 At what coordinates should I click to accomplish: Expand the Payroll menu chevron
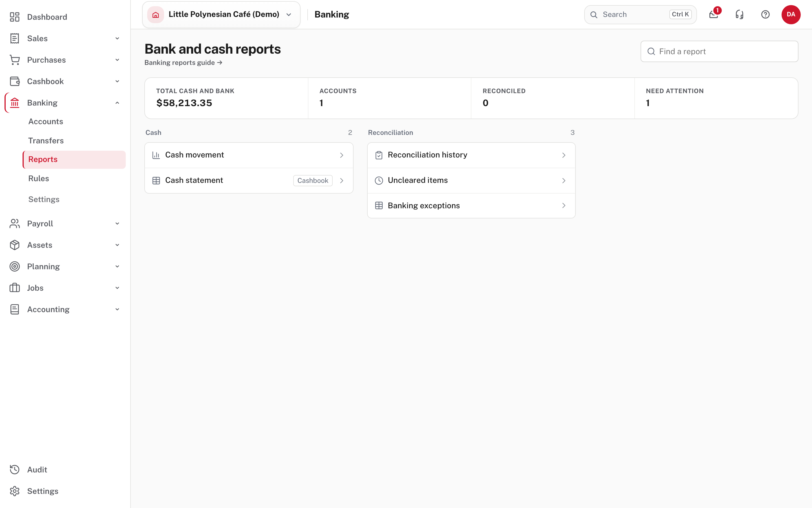tap(117, 224)
